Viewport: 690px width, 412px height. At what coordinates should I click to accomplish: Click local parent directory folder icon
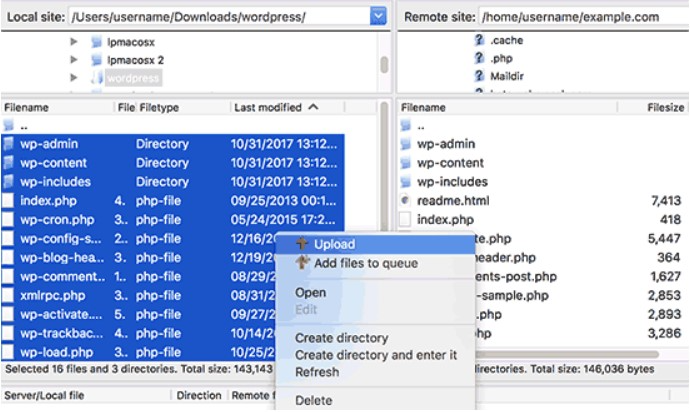8,125
